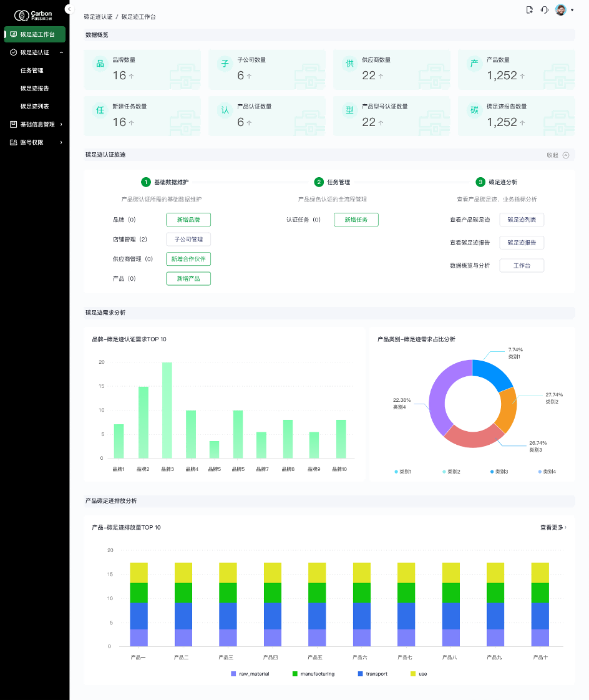The width and height of the screenshot is (589, 700).
Task: Click monitor icon of 碳足迹工作台 menu
Action: tap(13, 34)
